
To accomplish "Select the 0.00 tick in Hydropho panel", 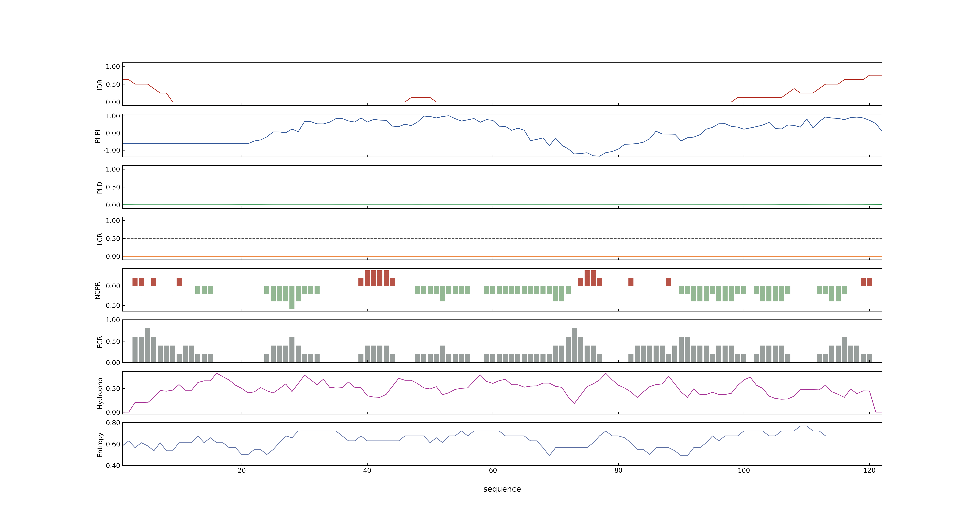I will pyautogui.click(x=113, y=412).
